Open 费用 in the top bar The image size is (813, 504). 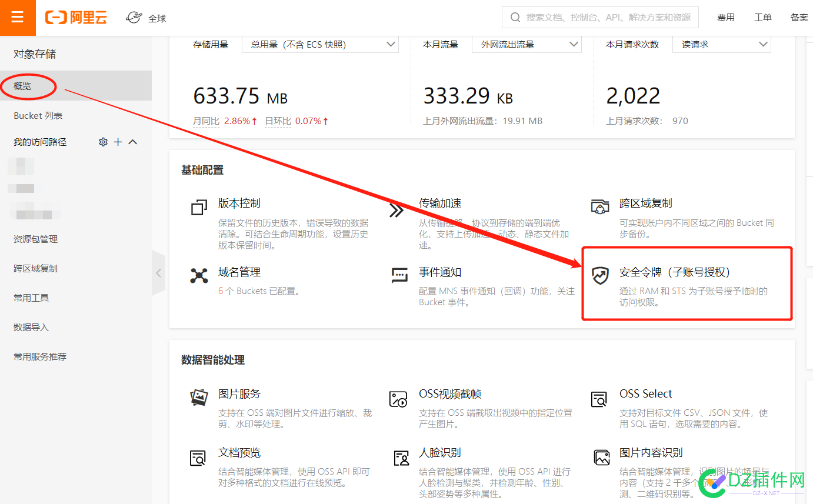pyautogui.click(x=725, y=18)
